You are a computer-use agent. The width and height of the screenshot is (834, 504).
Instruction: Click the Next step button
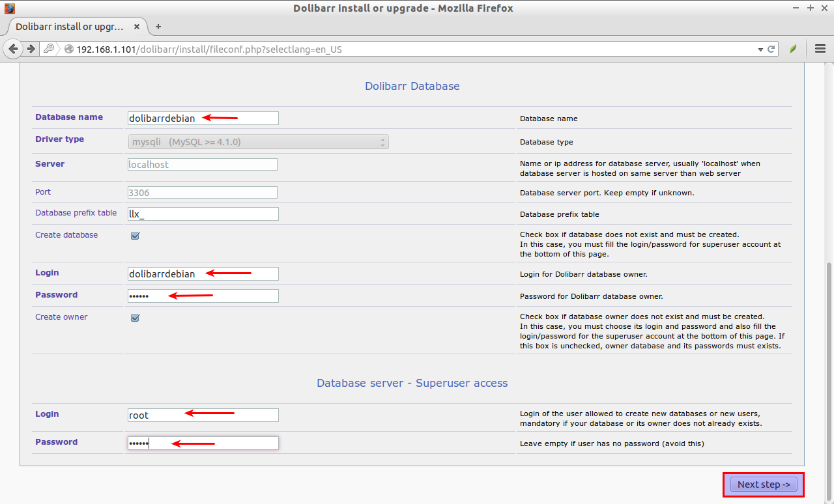pos(764,484)
